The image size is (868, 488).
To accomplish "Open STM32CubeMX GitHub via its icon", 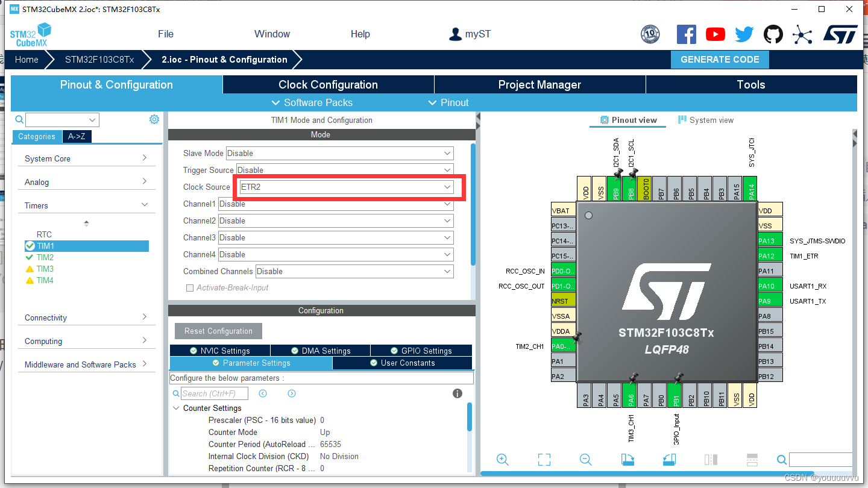I will (x=773, y=34).
